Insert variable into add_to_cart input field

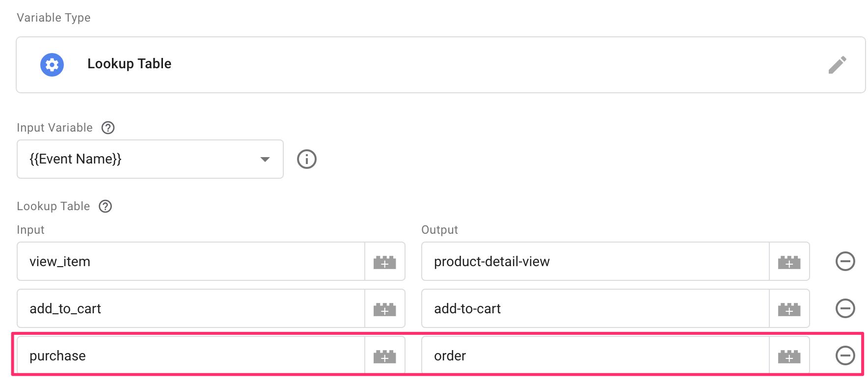[x=385, y=309]
